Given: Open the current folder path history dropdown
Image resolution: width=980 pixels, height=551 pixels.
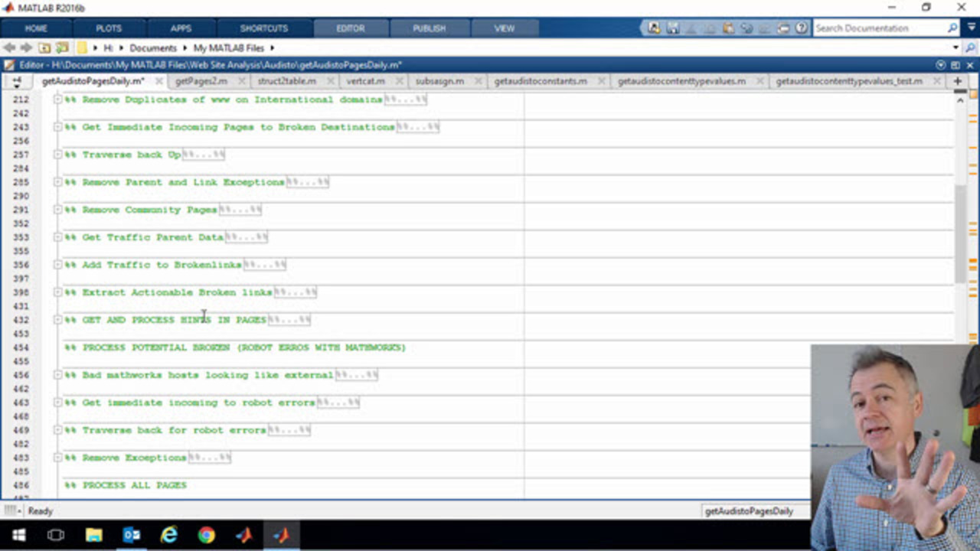Looking at the screenshot, I should point(955,47).
